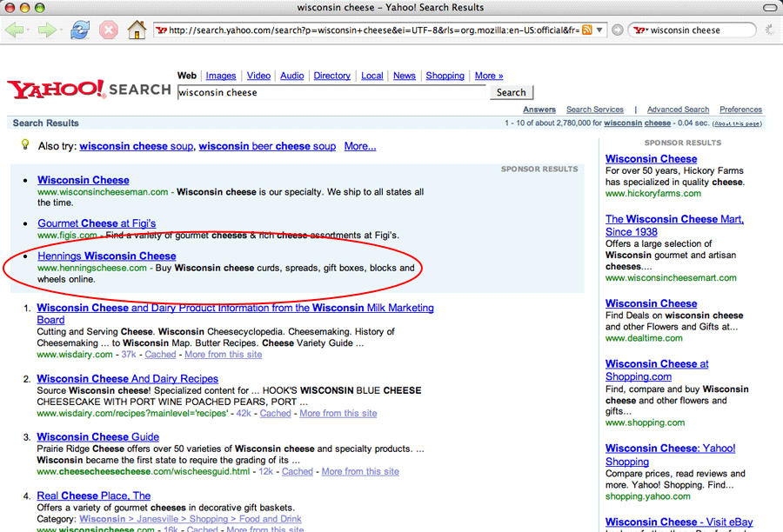This screenshot has height=532, width=783.
Task: Click the lightbulb Also try icon
Action: [x=25, y=144]
